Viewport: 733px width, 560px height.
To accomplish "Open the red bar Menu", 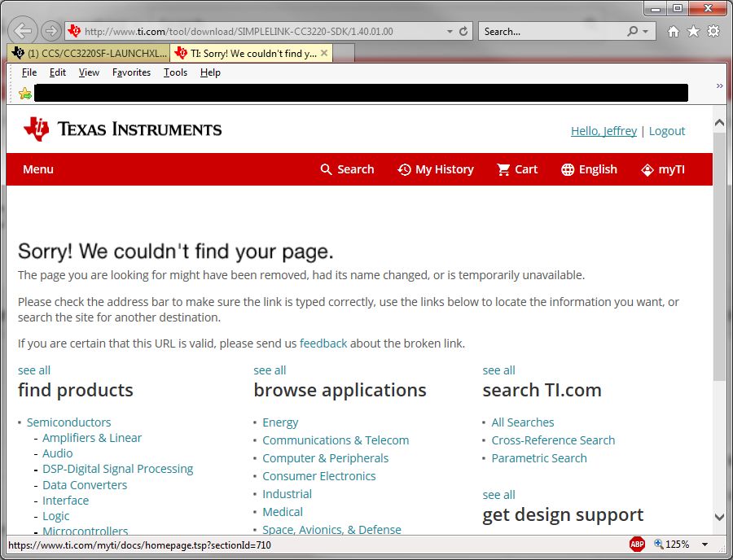I will 37,169.
